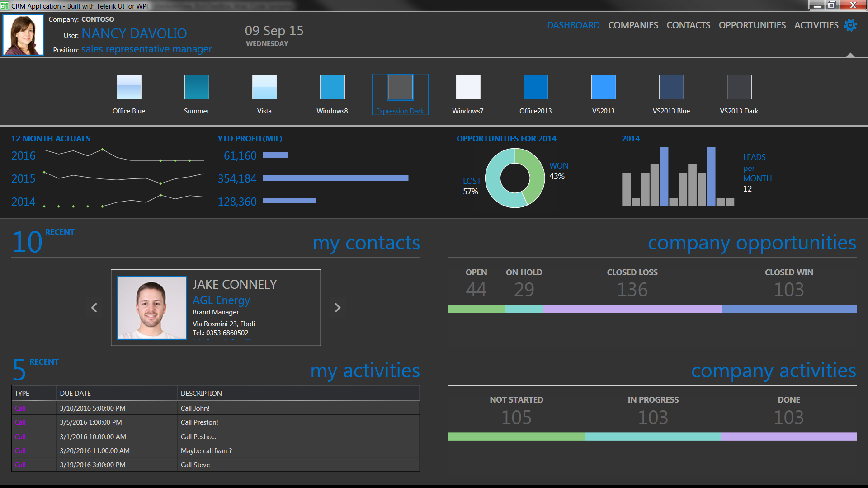The width and height of the screenshot is (868, 488).
Task: Switch to the Office2013 theme icon
Action: (536, 87)
